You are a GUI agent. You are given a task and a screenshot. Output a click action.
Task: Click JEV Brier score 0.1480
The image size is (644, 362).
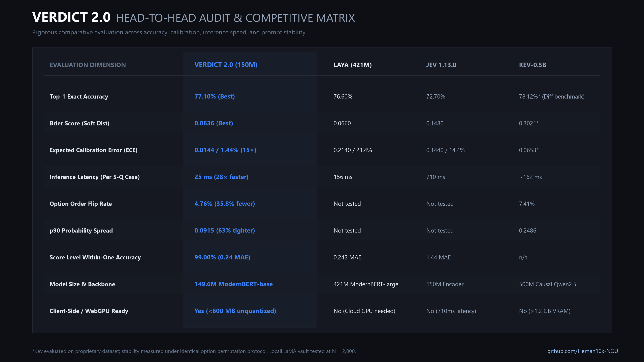(435, 123)
